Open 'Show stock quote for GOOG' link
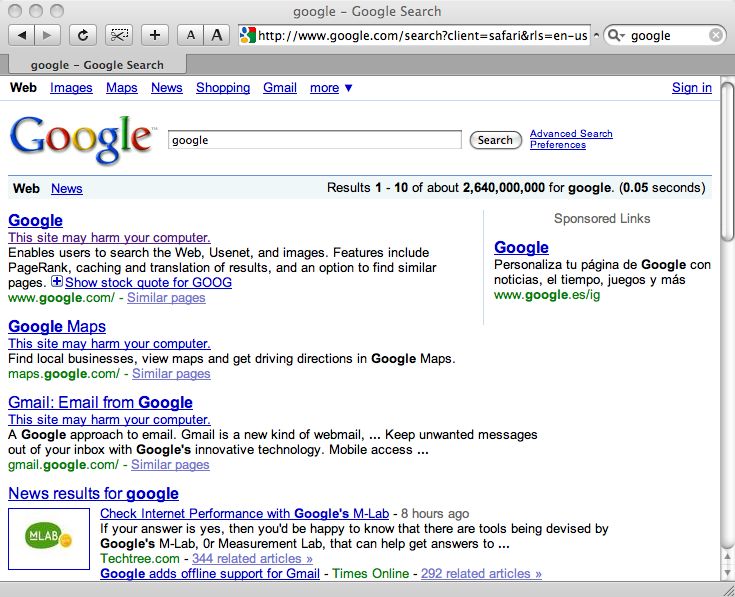This screenshot has height=597, width=735. pos(148,282)
